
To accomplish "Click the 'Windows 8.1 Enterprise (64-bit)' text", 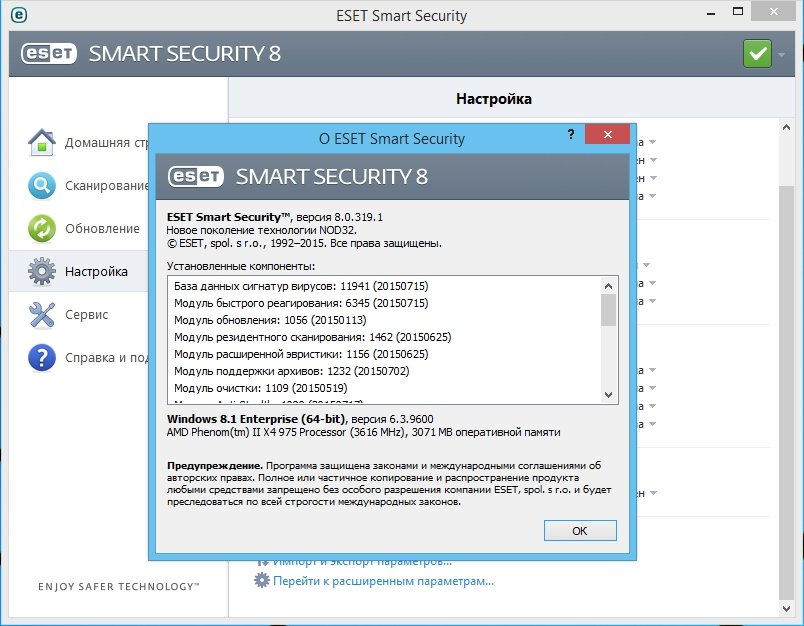I will click(256, 419).
